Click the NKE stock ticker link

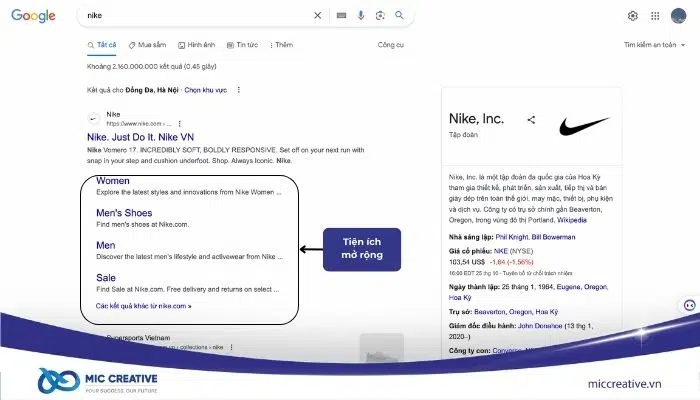pos(501,251)
